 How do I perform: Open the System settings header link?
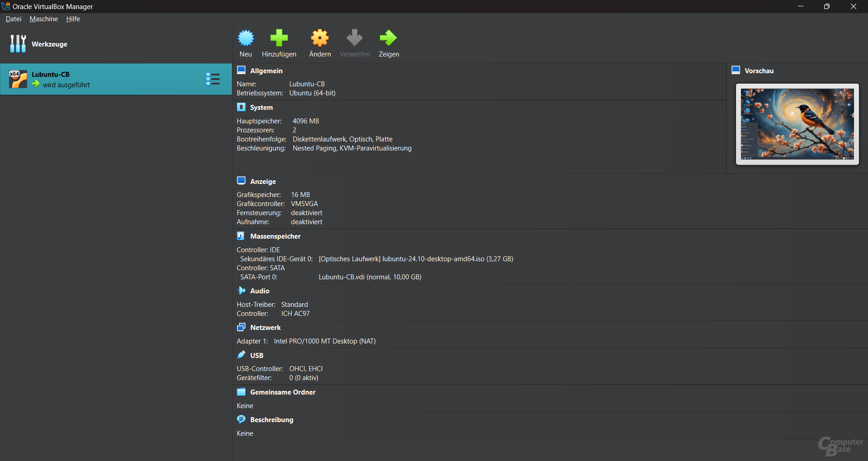point(261,108)
